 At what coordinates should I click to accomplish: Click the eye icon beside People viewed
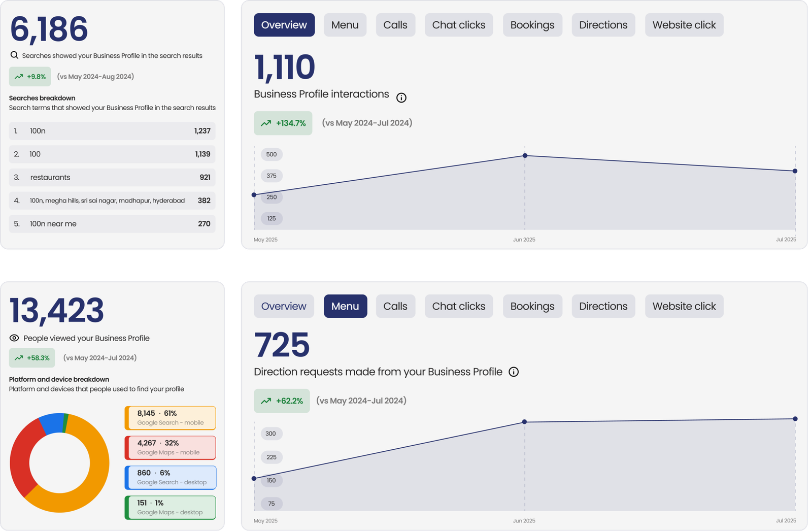14,338
